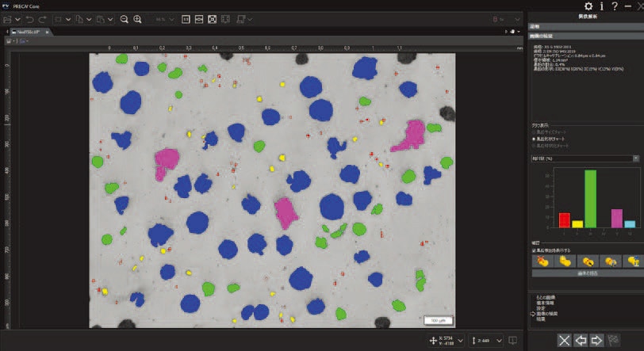Click the cursor coordinates crosshair icon
Viewport: 644px width, 351px height.
[433, 341]
